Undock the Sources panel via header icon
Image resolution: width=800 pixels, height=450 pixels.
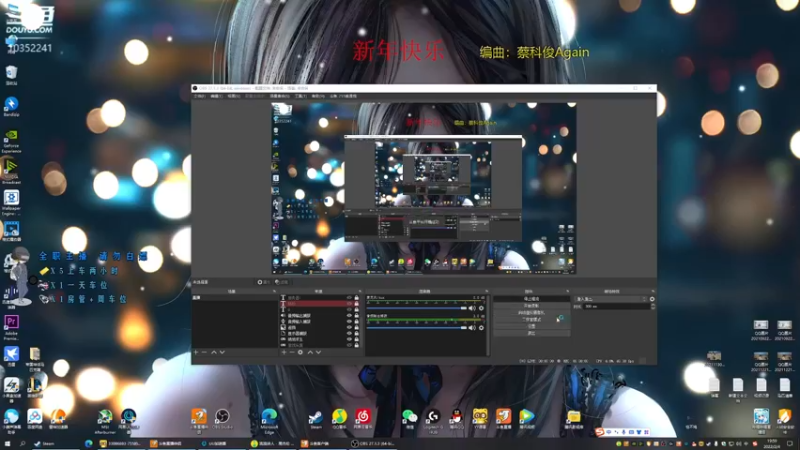[x=360, y=291]
